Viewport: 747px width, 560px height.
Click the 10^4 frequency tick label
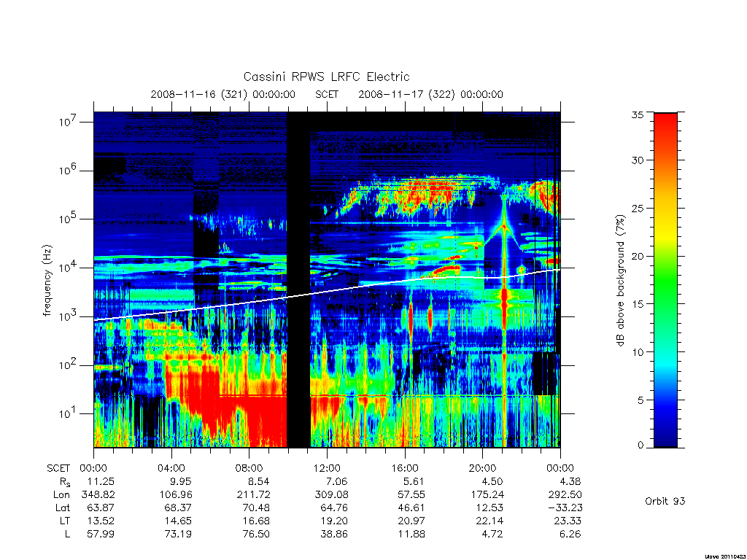pyautogui.click(x=68, y=267)
